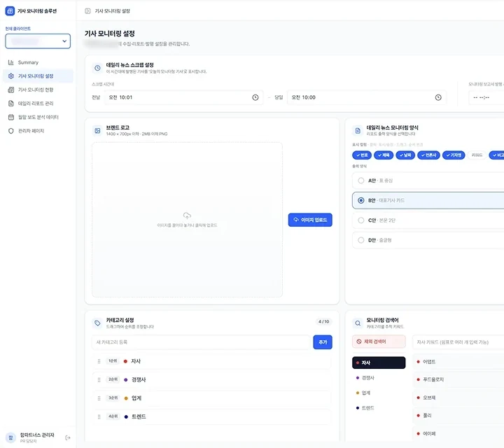Select the 경쟁사 tab in 모니터링 검색어

(x=379, y=378)
